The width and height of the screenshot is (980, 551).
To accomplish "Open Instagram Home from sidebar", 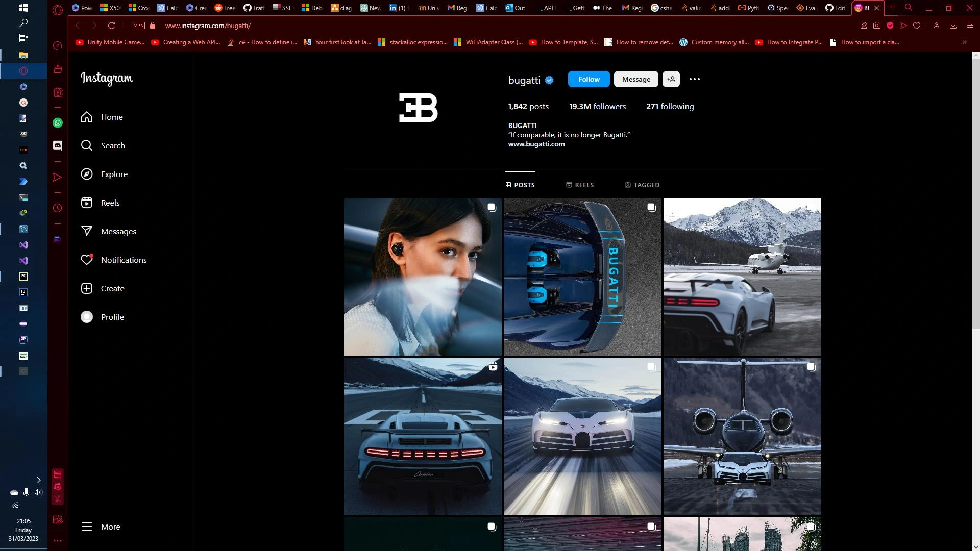I will [102, 117].
